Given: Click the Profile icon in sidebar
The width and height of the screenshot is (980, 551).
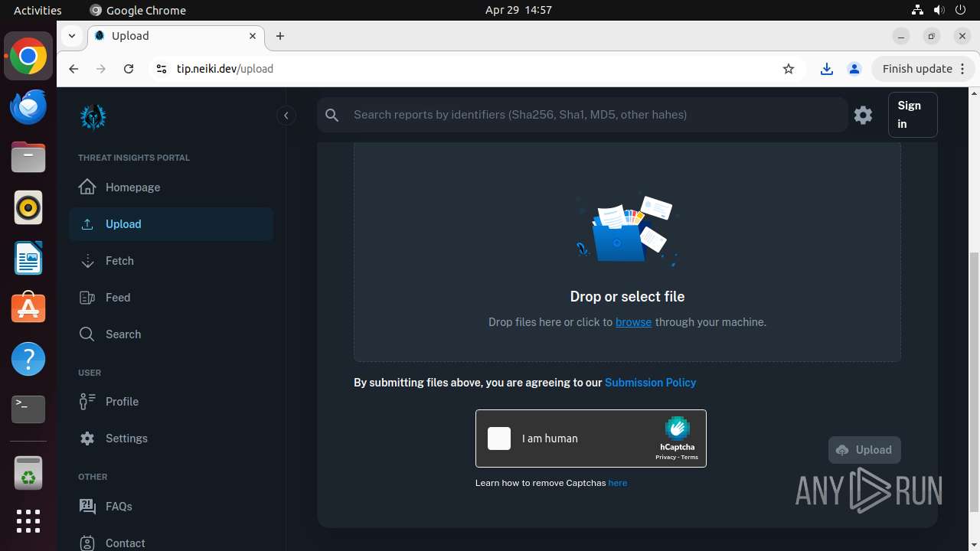Looking at the screenshot, I should pos(87,402).
